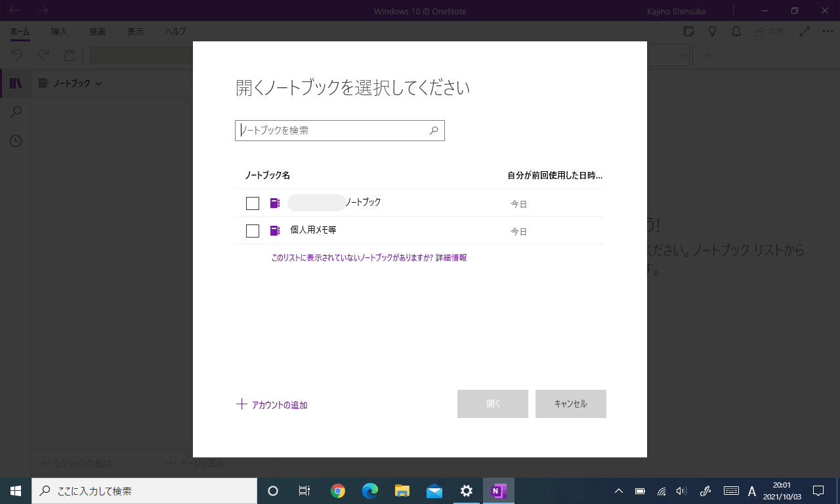The image size is (840, 504).
Task: Open recent notes clock icon
Action: tap(16, 141)
